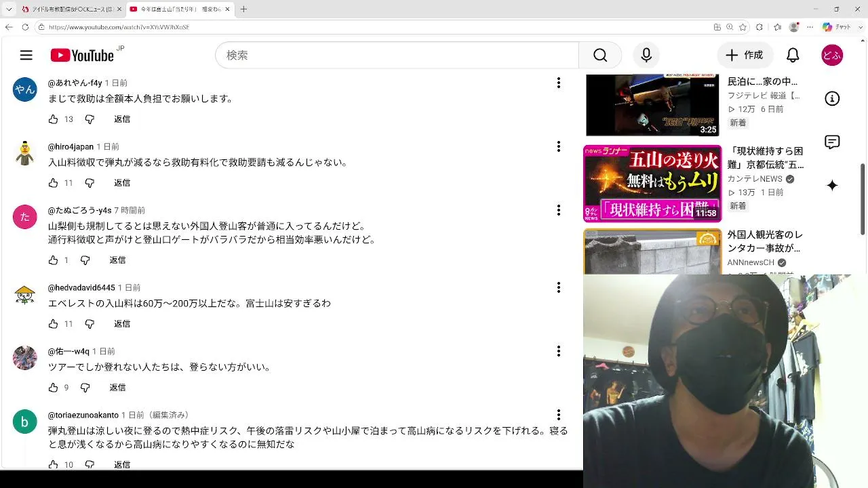This screenshot has width=868, height=488.
Task: Open the Copilot チャット button
Action: (836, 27)
